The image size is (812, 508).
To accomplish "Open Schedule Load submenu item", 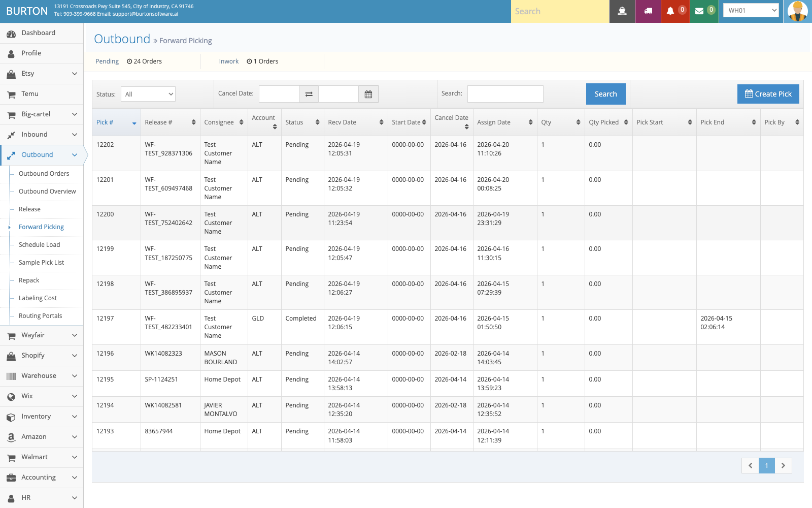I will (39, 245).
